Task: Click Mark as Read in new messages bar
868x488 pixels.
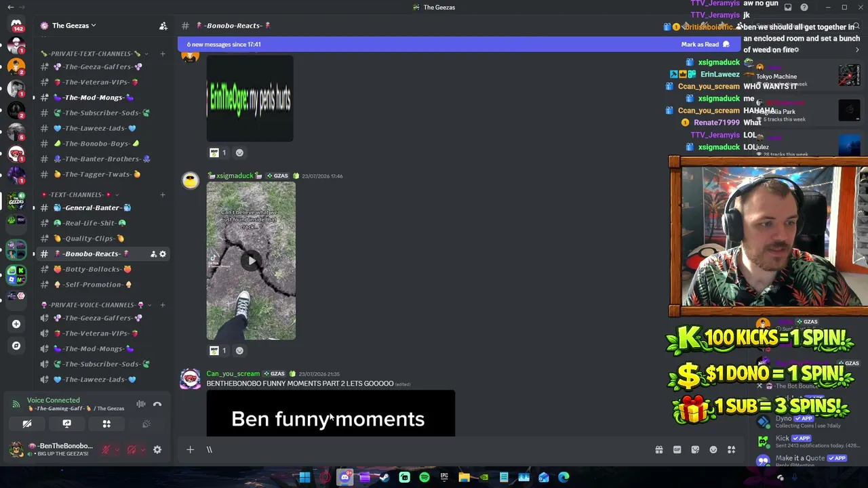Action: 705,45
